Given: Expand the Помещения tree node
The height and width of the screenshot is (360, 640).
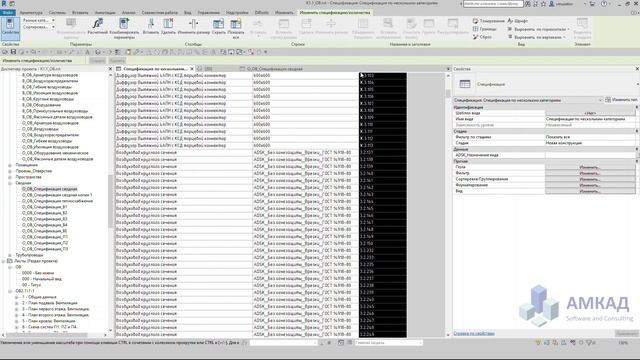Looking at the screenshot, I should tap(10, 165).
